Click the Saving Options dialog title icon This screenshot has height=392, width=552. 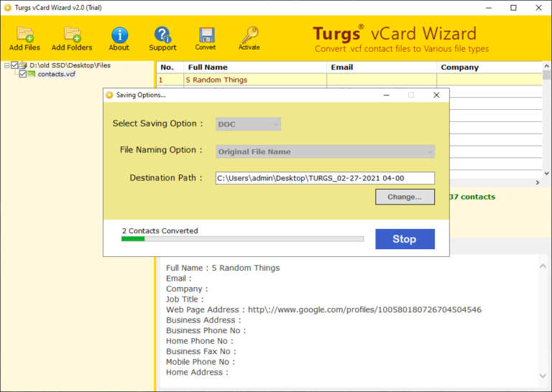(x=109, y=95)
